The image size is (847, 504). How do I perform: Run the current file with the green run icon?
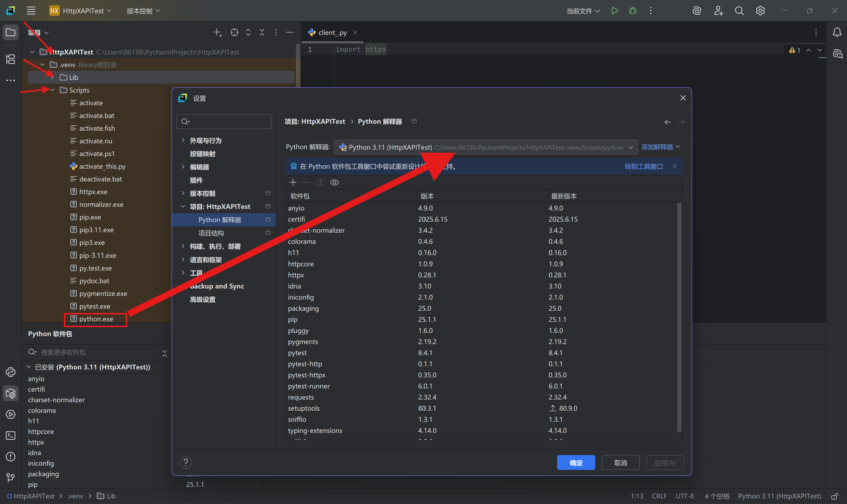click(615, 11)
